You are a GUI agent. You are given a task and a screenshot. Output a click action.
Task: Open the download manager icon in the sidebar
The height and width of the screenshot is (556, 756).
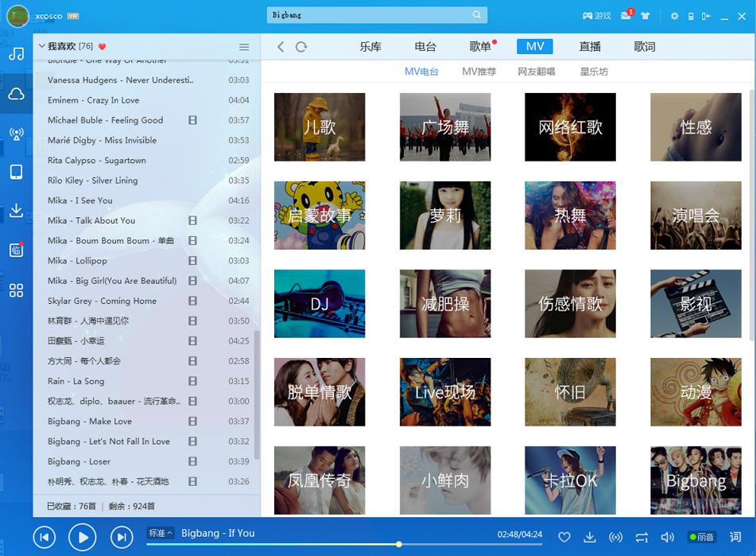pyautogui.click(x=16, y=211)
